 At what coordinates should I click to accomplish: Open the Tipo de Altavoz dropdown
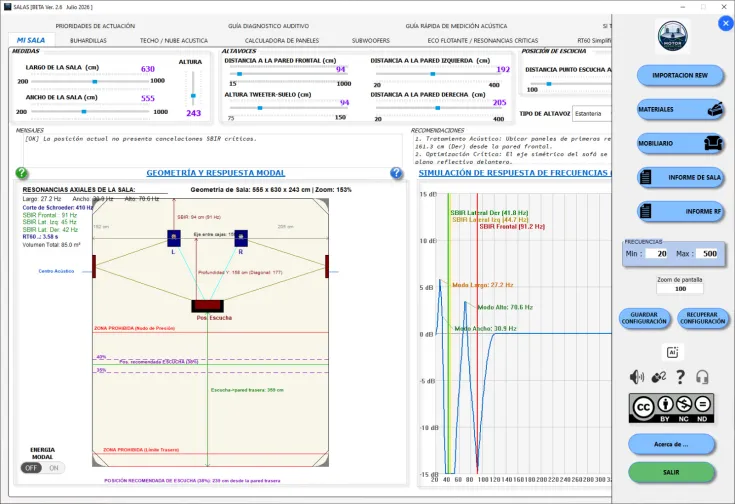coord(592,113)
